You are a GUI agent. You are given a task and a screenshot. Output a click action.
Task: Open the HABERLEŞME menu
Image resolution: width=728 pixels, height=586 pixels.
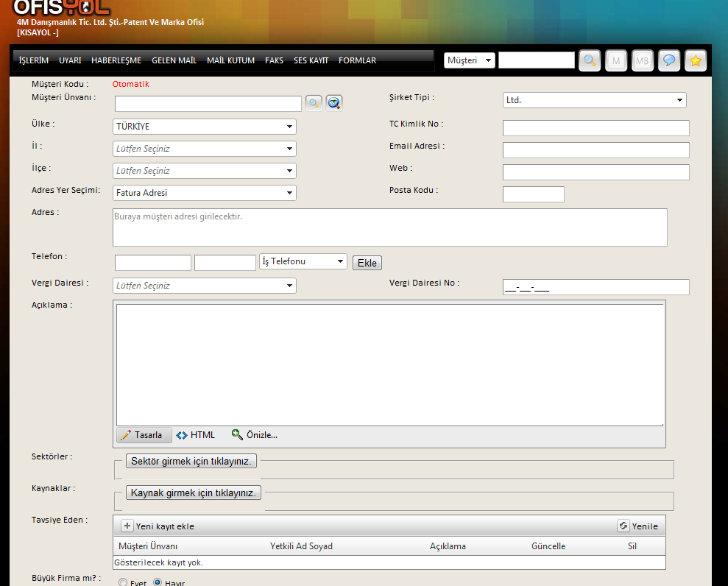[116, 60]
